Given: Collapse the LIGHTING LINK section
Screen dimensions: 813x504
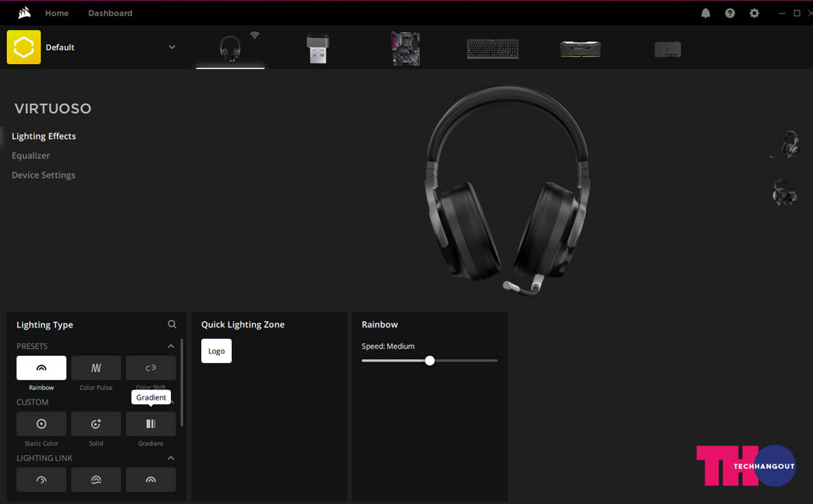Looking at the screenshot, I should [x=170, y=458].
